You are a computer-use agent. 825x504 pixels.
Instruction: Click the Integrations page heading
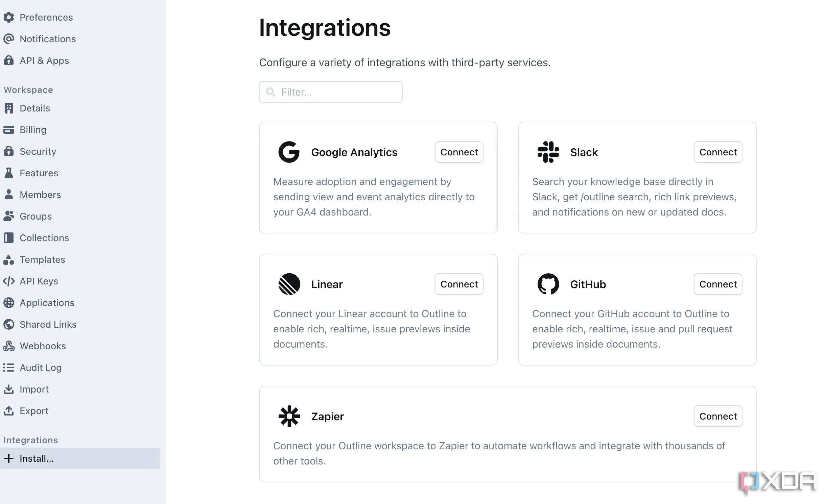tap(325, 27)
